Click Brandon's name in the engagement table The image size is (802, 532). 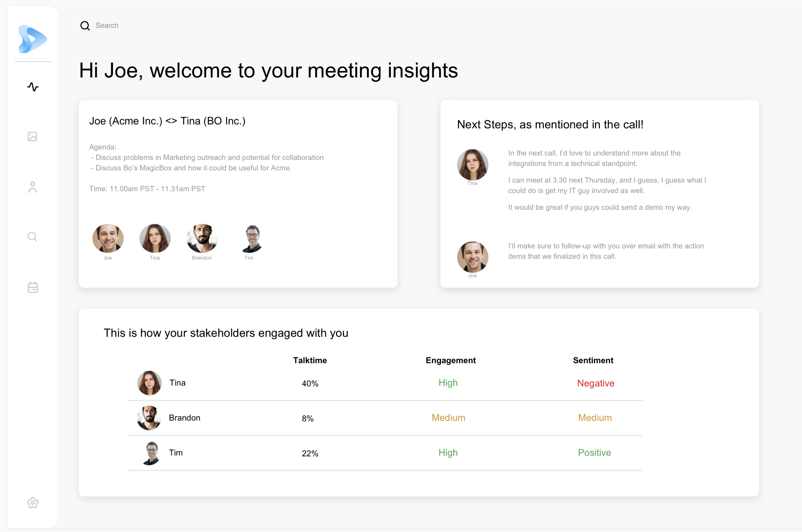[x=184, y=418]
